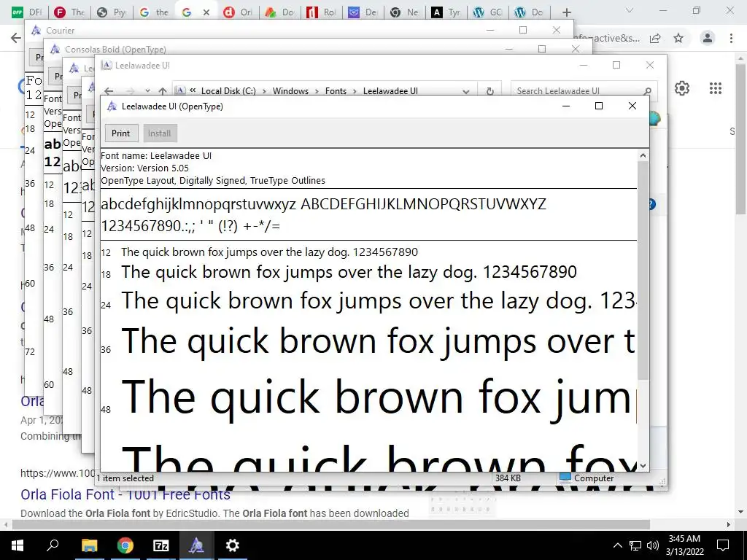Click the search magnifier icon in explorer
The width and height of the screenshot is (747, 560).
(648, 91)
